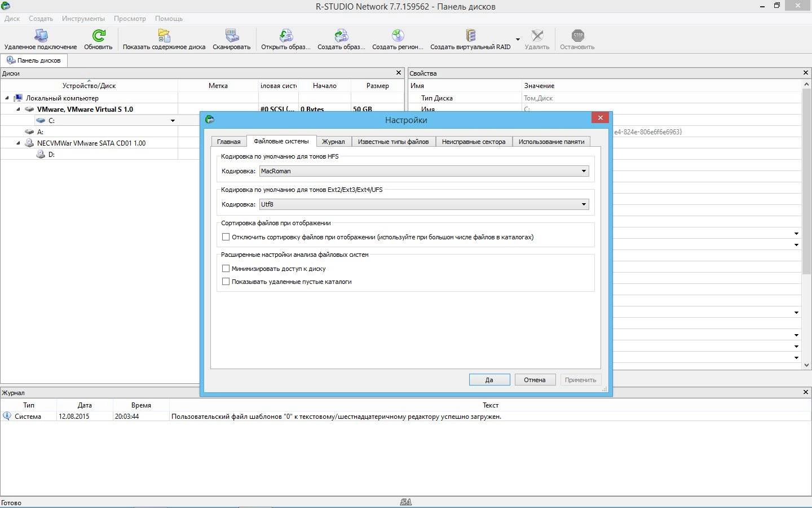Click the Размер column header
This screenshot has width=812, height=508.
coord(378,86)
